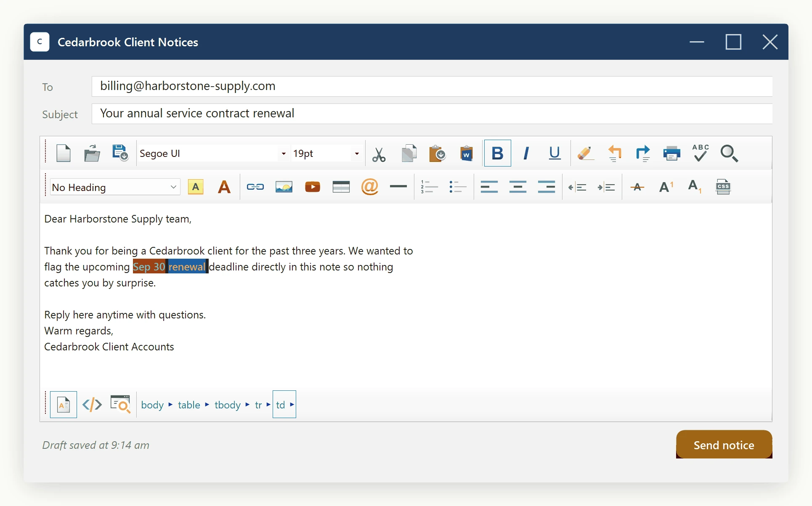This screenshot has width=812, height=506.
Task: Maximize the Cedarbrook Client Notices window
Action: [733, 42]
